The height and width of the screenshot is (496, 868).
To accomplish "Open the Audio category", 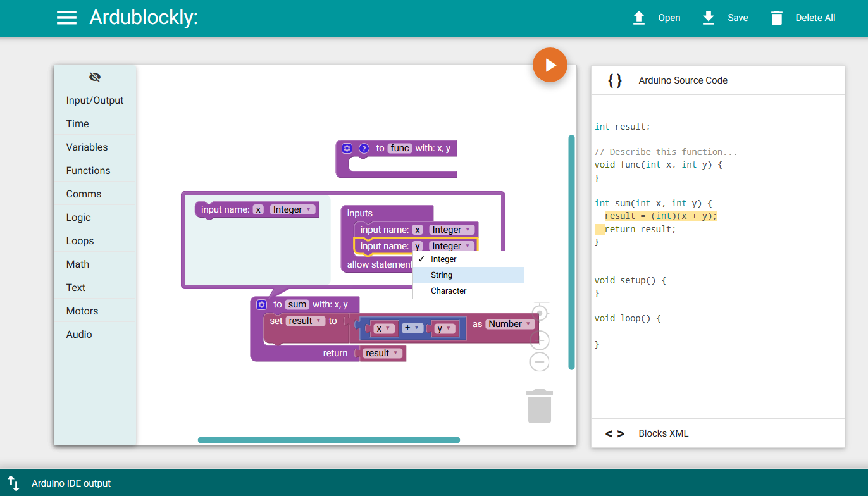I will pos(95,335).
